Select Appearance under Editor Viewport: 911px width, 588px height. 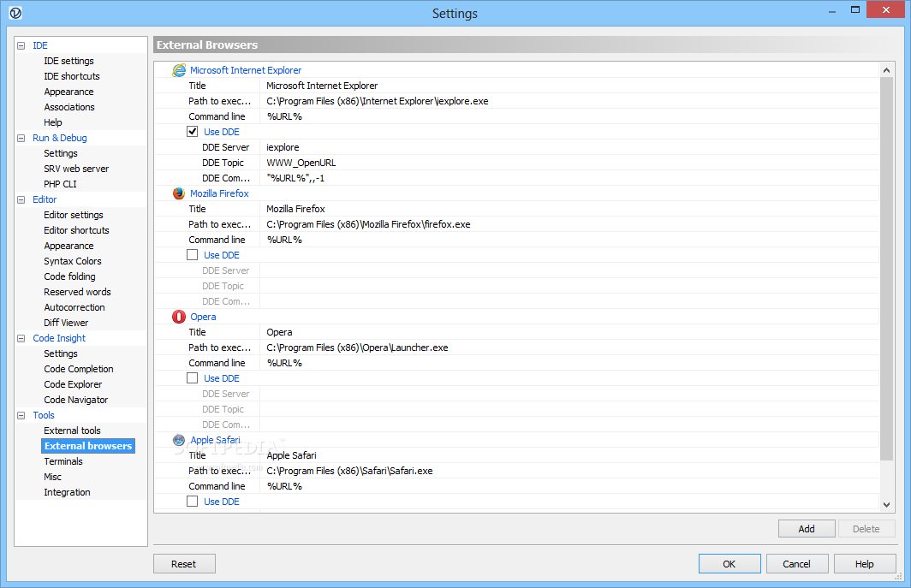pyautogui.click(x=68, y=246)
